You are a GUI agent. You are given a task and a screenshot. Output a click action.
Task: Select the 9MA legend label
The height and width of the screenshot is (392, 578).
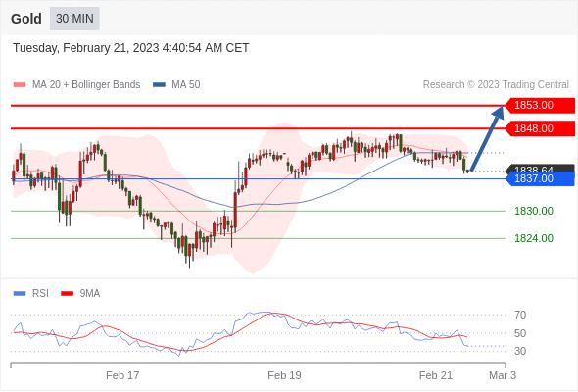(90, 294)
